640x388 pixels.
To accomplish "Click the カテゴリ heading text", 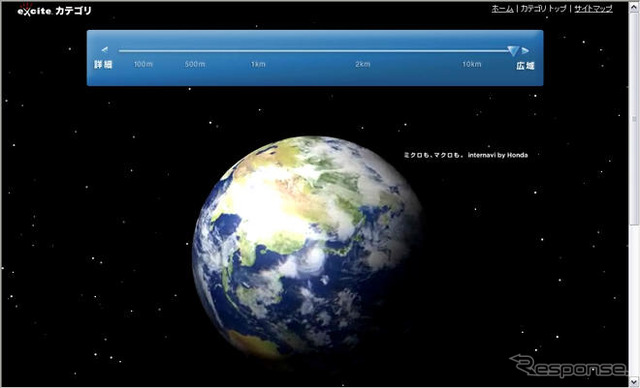I will pyautogui.click(x=73, y=11).
